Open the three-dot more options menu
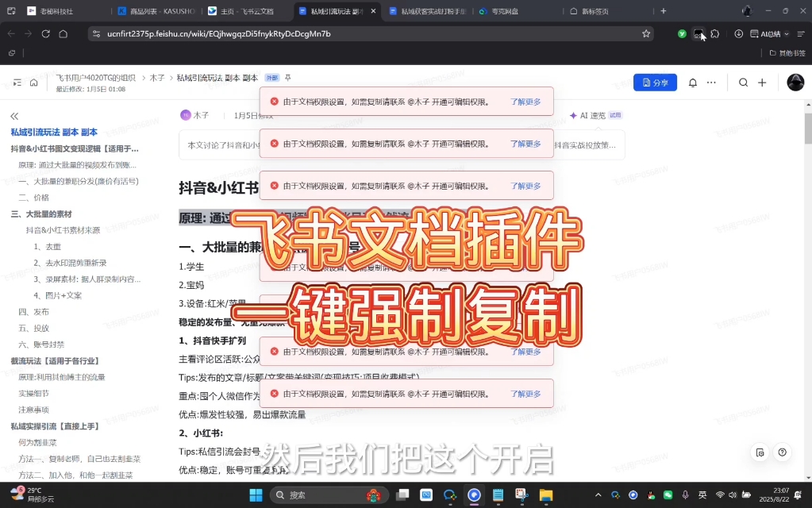 pyautogui.click(x=711, y=83)
